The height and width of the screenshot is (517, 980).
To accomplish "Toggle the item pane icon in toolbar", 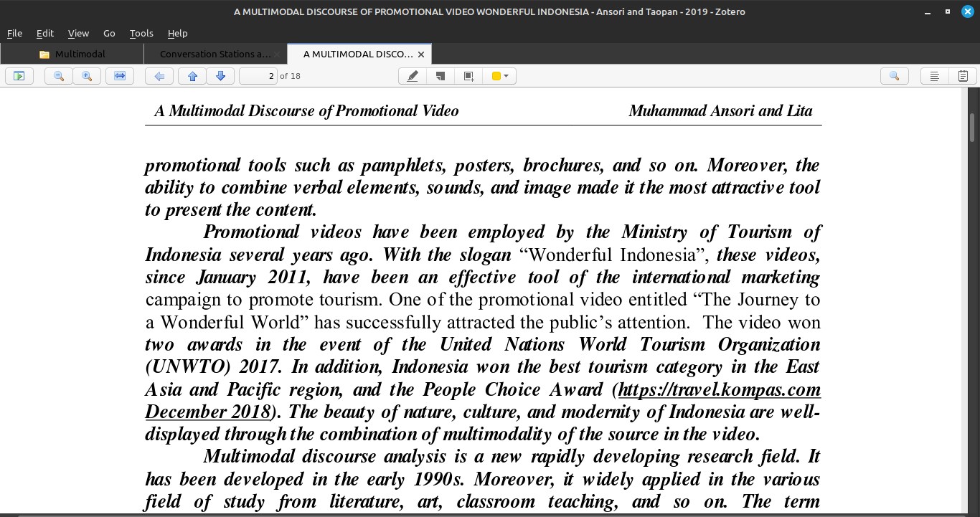I will pyautogui.click(x=935, y=76).
